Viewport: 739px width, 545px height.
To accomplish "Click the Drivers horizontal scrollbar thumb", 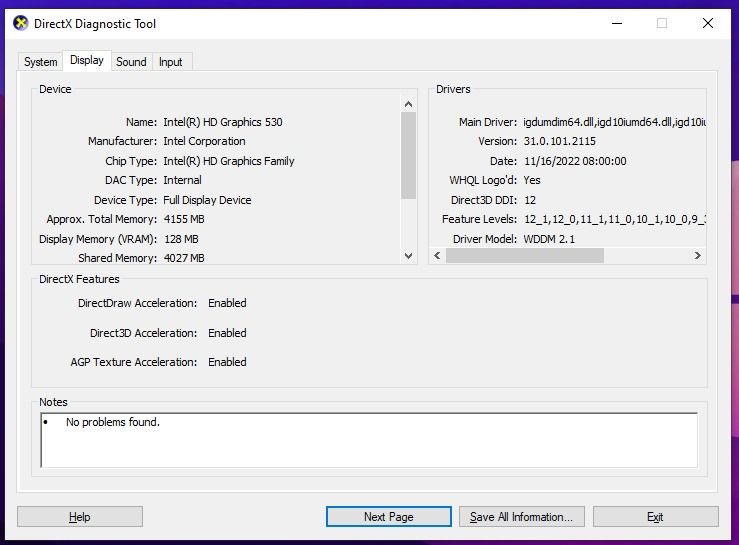I will pyautogui.click(x=525, y=256).
